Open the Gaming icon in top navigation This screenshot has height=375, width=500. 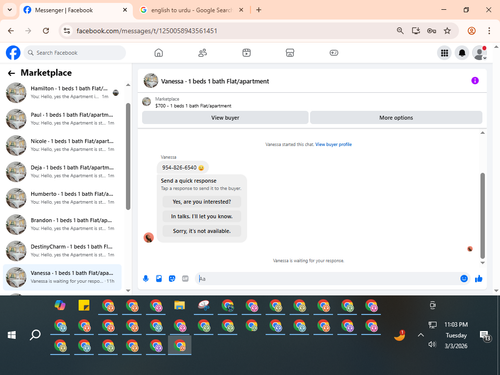coord(334,53)
